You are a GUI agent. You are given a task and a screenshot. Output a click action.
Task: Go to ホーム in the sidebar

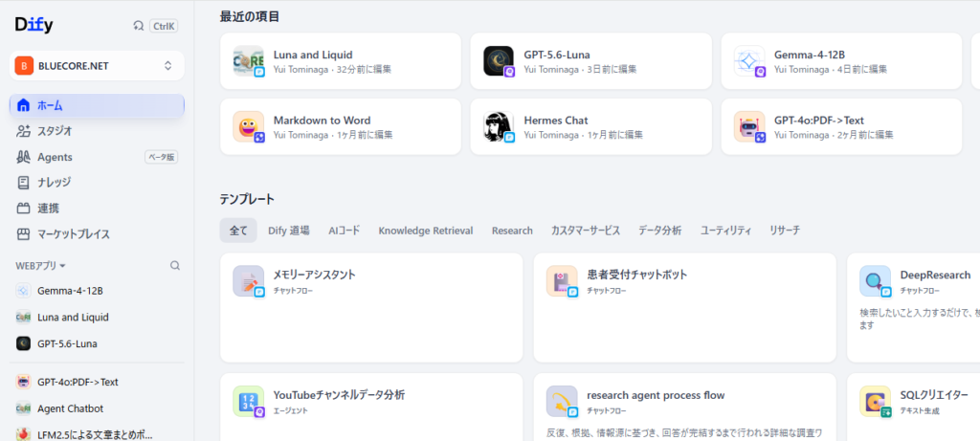[x=97, y=105]
